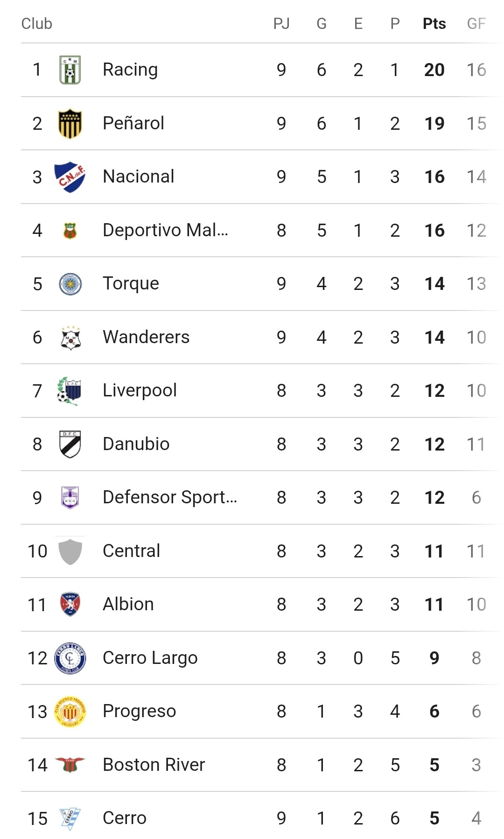Viewport: 504px width, 839px height.
Task: Click Racing's 20 points value
Action: [x=434, y=70]
